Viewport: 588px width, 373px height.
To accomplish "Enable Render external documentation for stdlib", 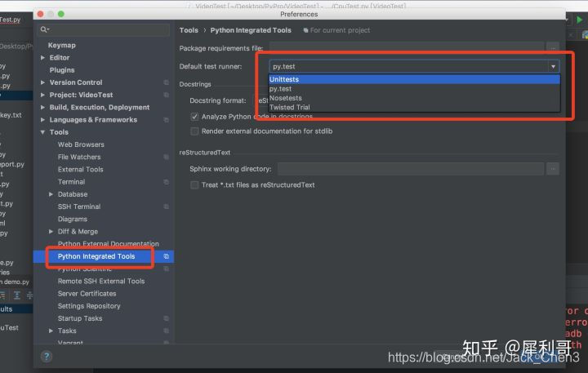I will [194, 131].
